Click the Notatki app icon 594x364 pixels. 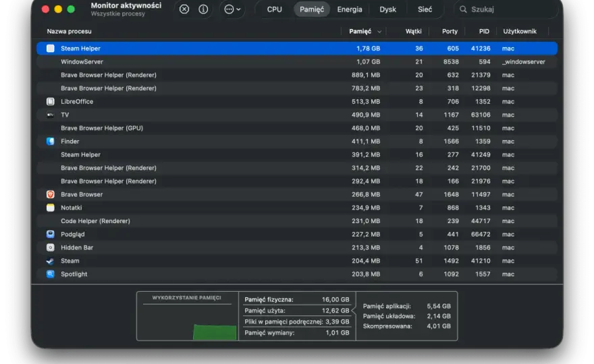(x=51, y=208)
